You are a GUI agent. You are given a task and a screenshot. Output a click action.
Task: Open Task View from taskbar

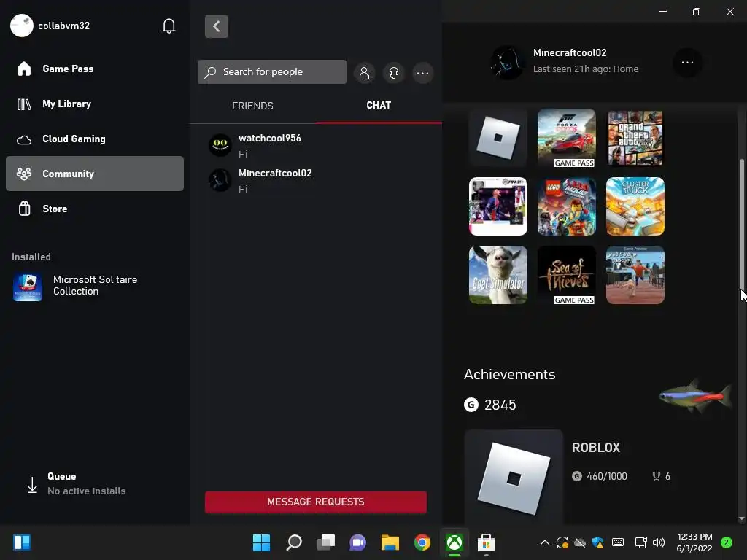(x=326, y=542)
